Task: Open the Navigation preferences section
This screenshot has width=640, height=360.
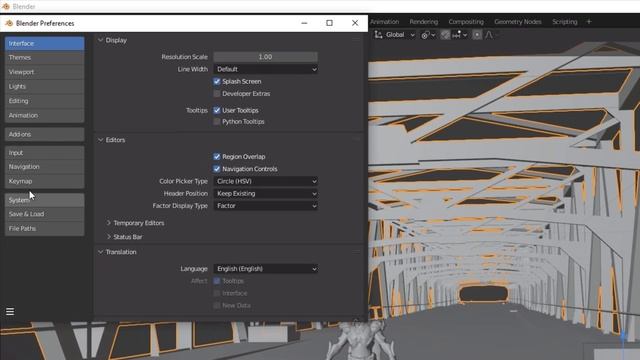Action: [44, 167]
